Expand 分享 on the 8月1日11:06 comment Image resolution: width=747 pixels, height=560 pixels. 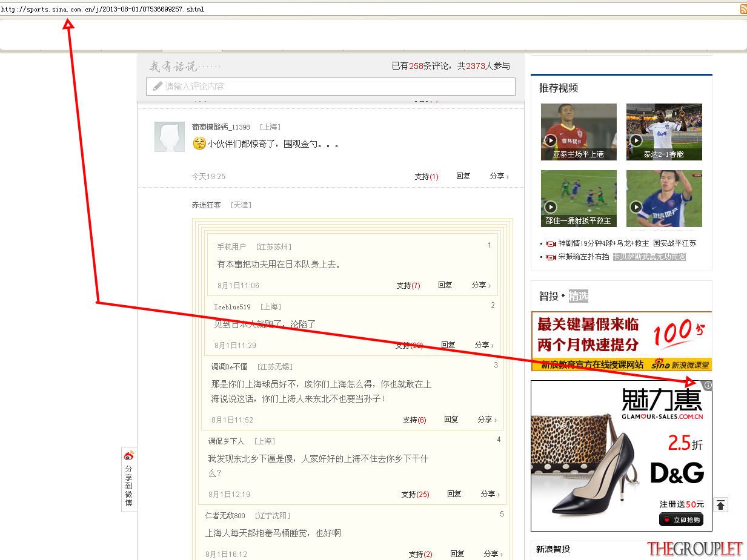(x=481, y=285)
